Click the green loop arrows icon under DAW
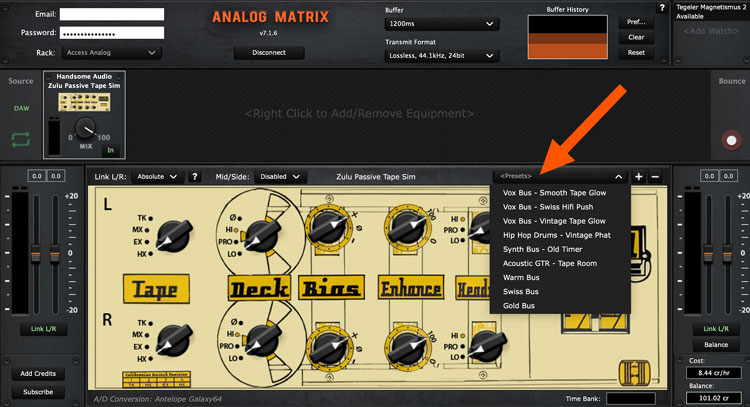The width and height of the screenshot is (750, 407). [x=21, y=140]
